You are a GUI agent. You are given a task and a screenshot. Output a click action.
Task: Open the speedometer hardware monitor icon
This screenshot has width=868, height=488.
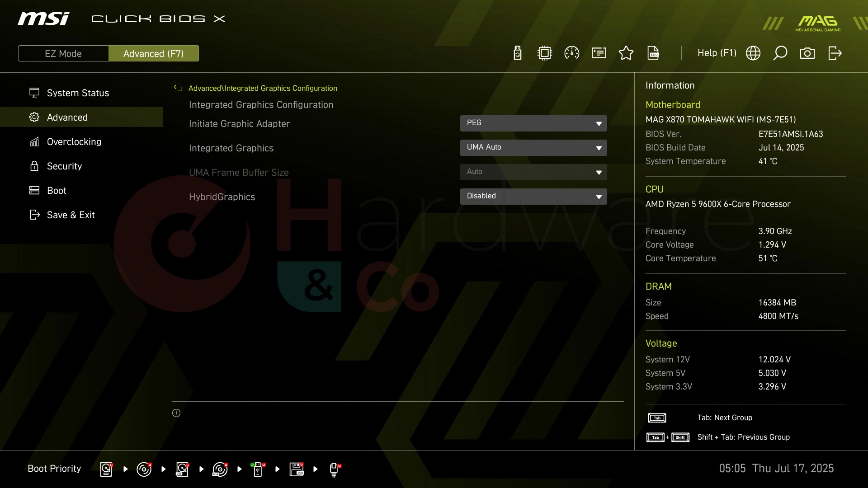tap(572, 53)
